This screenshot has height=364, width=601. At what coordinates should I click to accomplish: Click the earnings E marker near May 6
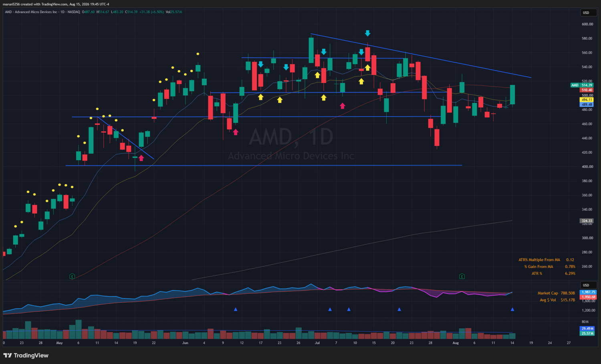72,276
